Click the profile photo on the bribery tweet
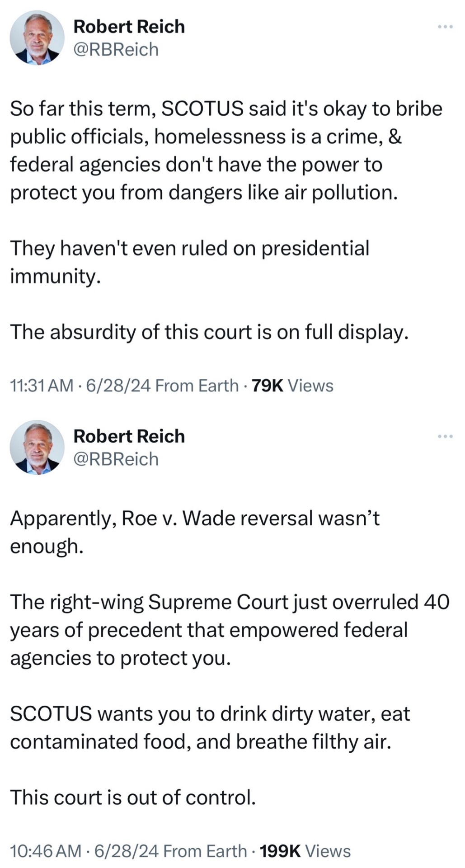 pyautogui.click(x=37, y=38)
